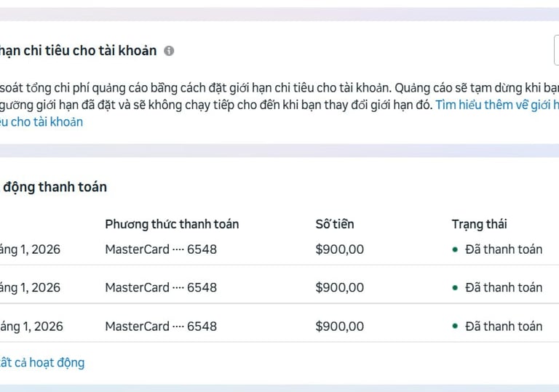This screenshot has width=559, height=392.
Task: Click MasterCard 6548 in the third payment row
Action: pos(161,327)
